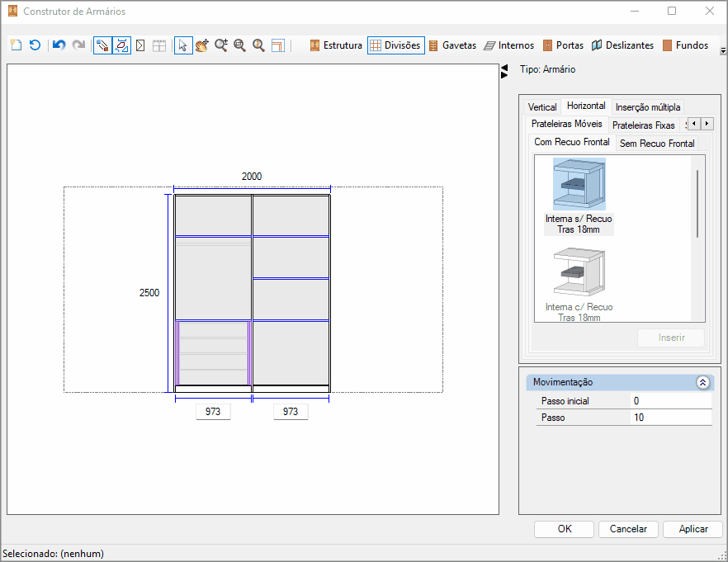Click the blue circular reset arrow icon

(x=35, y=45)
